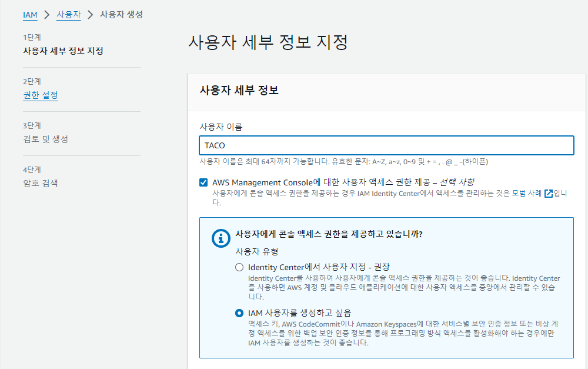Click the username character limit hint text

pos(343,162)
